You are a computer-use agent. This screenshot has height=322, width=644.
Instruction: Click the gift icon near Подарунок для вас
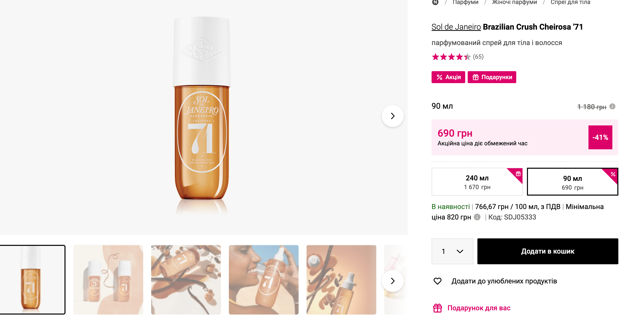tap(438, 308)
